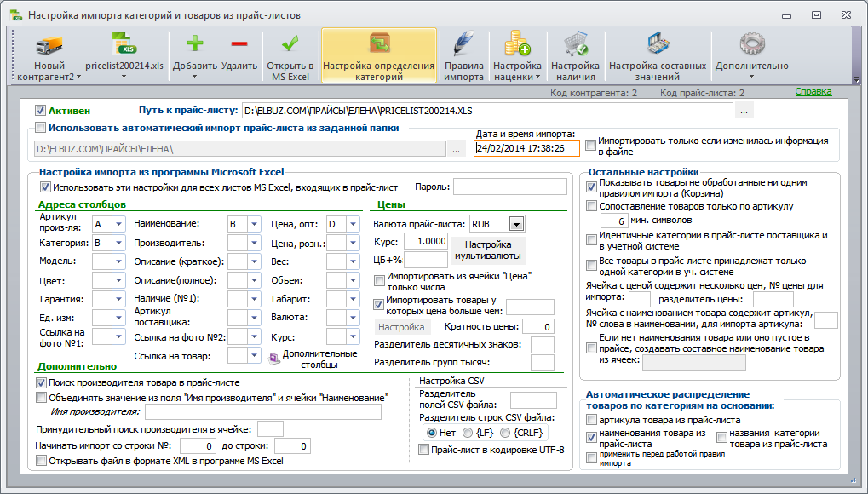Click the Кратность цены field
The width and height of the screenshot is (868, 494).
click(x=538, y=327)
